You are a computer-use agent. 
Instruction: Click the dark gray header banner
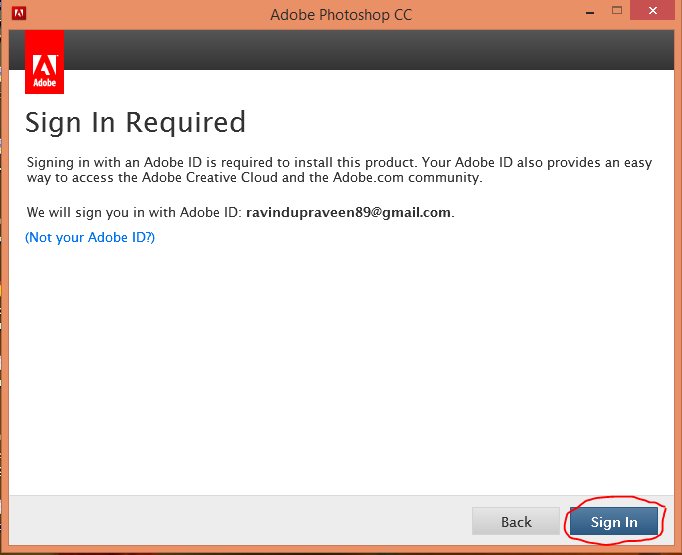coord(369,50)
